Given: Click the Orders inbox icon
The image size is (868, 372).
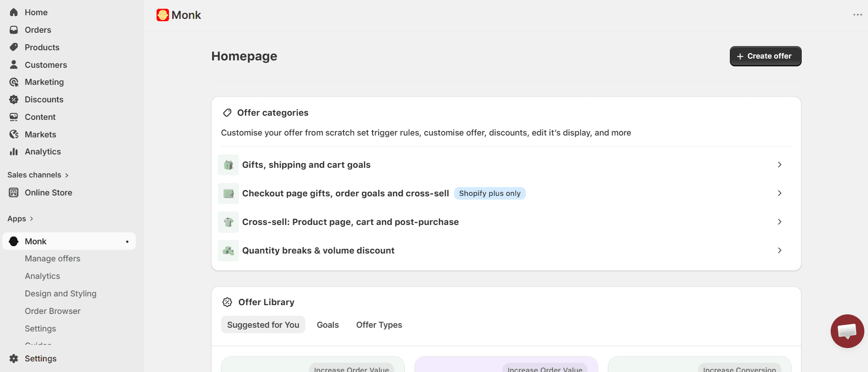Looking at the screenshot, I should pyautogui.click(x=14, y=30).
